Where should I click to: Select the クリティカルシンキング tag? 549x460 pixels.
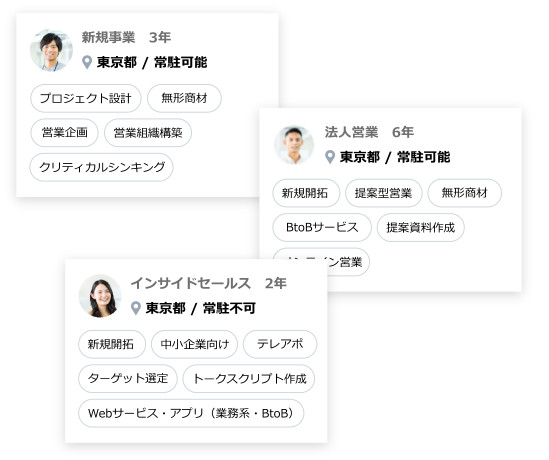(x=102, y=167)
